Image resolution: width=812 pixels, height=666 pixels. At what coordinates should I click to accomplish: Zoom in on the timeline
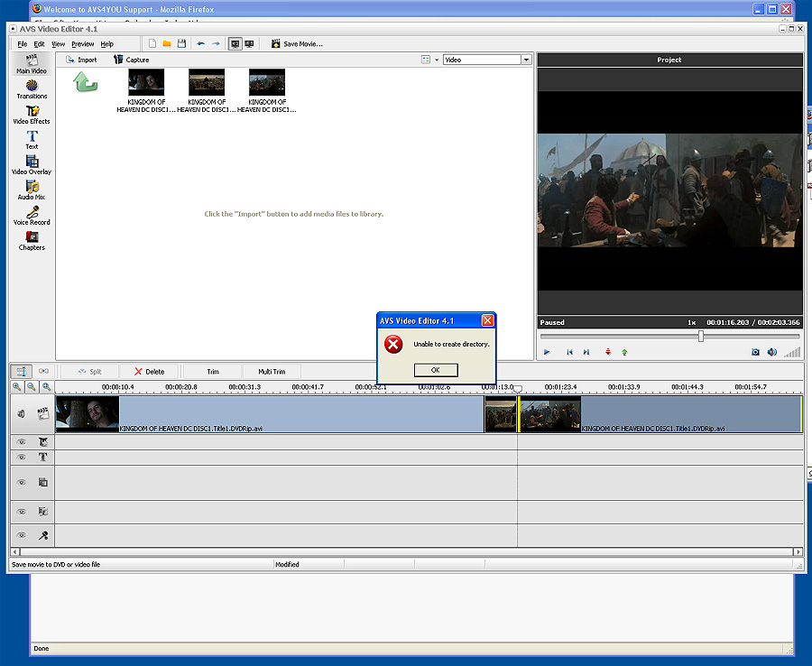[x=17, y=387]
